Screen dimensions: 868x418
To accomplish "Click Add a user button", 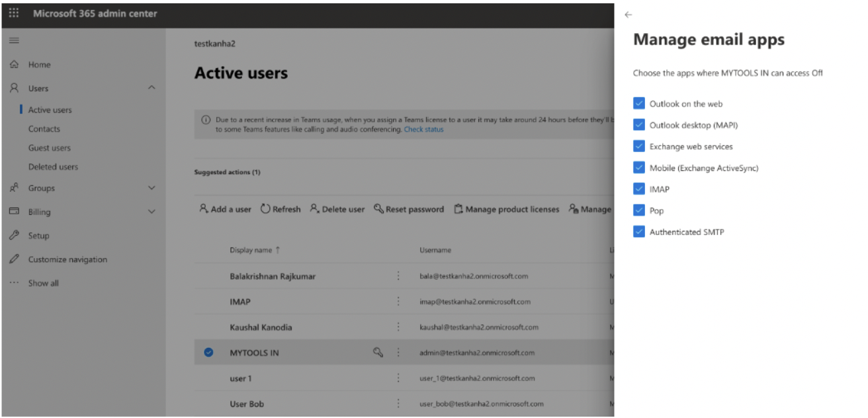I will (x=226, y=209).
